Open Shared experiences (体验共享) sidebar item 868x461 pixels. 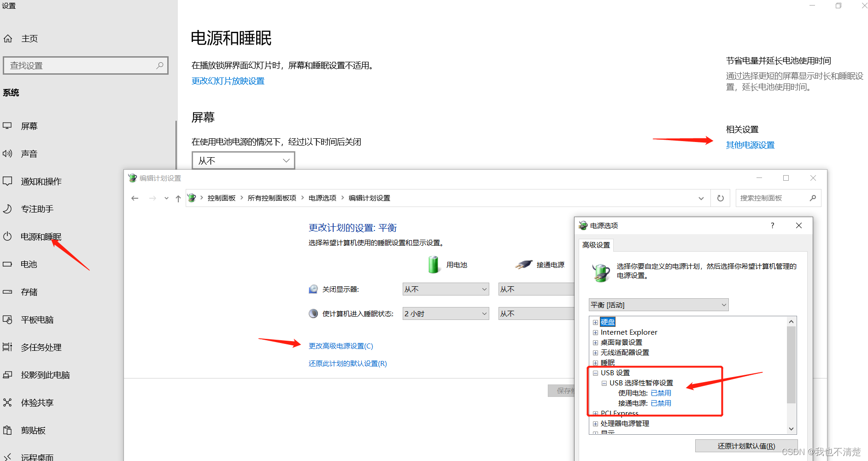pyautogui.click(x=37, y=403)
